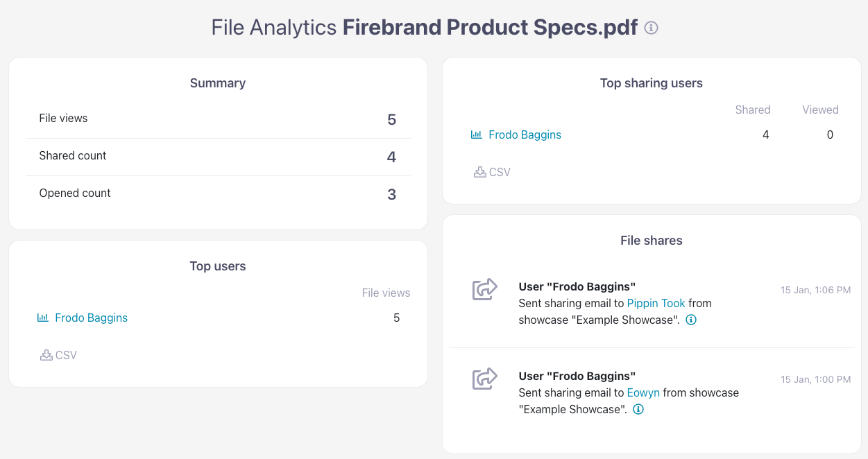
Task: Open the info icon in the Eowyn share entry
Action: 638,409
